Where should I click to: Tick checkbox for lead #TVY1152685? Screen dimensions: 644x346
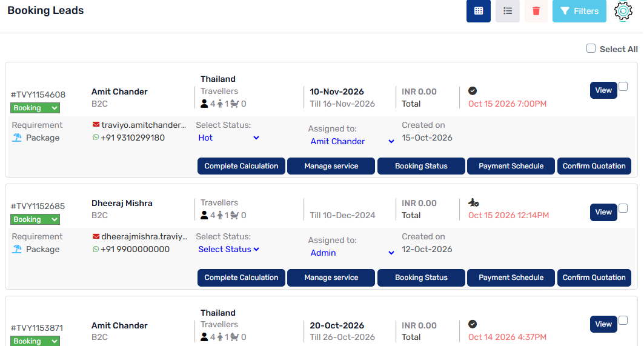point(623,208)
